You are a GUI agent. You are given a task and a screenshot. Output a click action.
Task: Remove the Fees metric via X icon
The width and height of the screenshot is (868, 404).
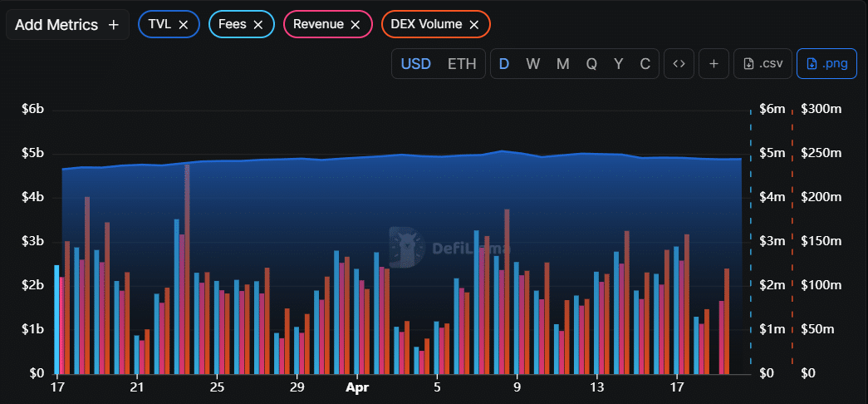(258, 25)
